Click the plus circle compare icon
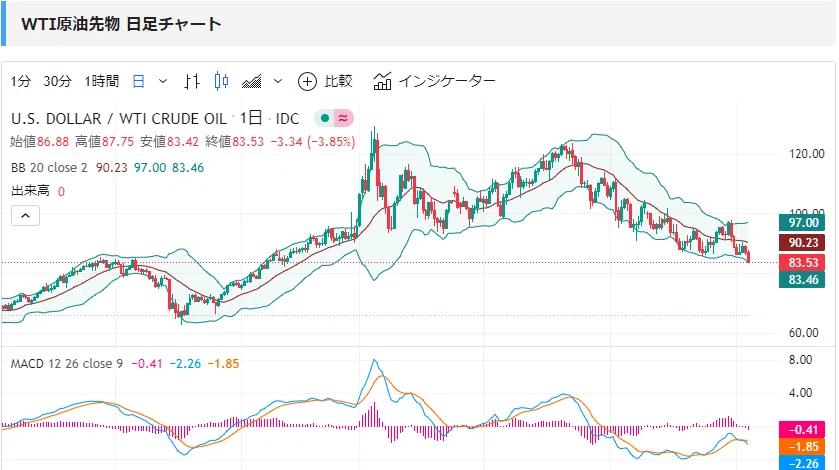Image resolution: width=839 pixels, height=470 pixels. point(307,81)
